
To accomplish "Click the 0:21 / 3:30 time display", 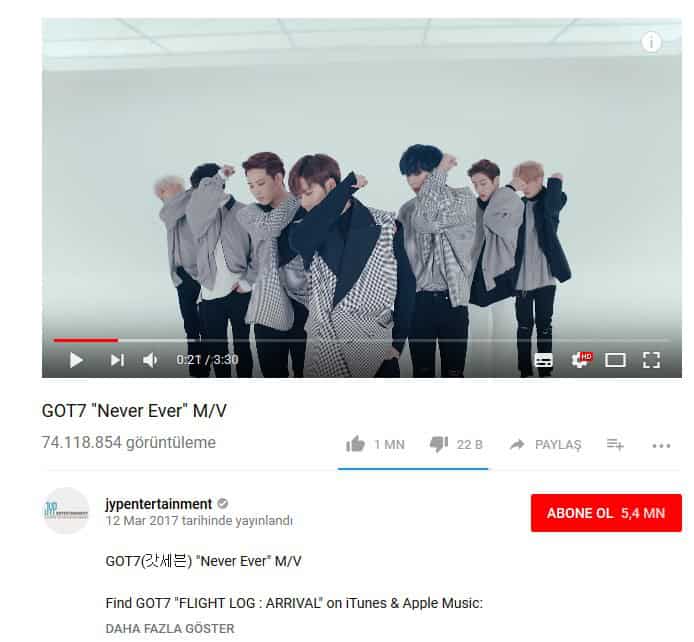I will (207, 360).
